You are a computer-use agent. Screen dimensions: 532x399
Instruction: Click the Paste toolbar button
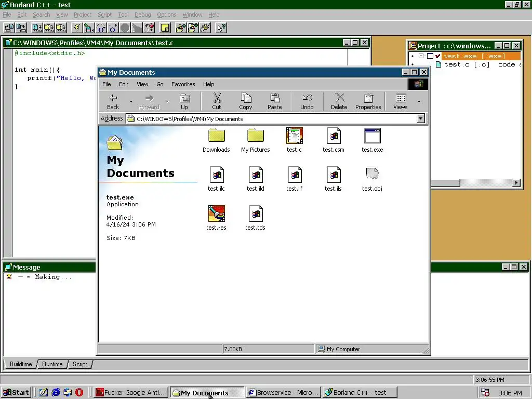pyautogui.click(x=274, y=102)
